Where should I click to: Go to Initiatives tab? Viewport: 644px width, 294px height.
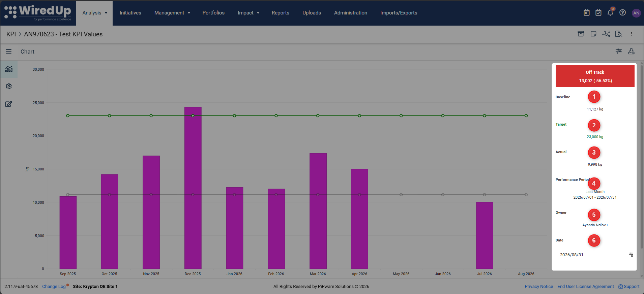click(x=130, y=13)
